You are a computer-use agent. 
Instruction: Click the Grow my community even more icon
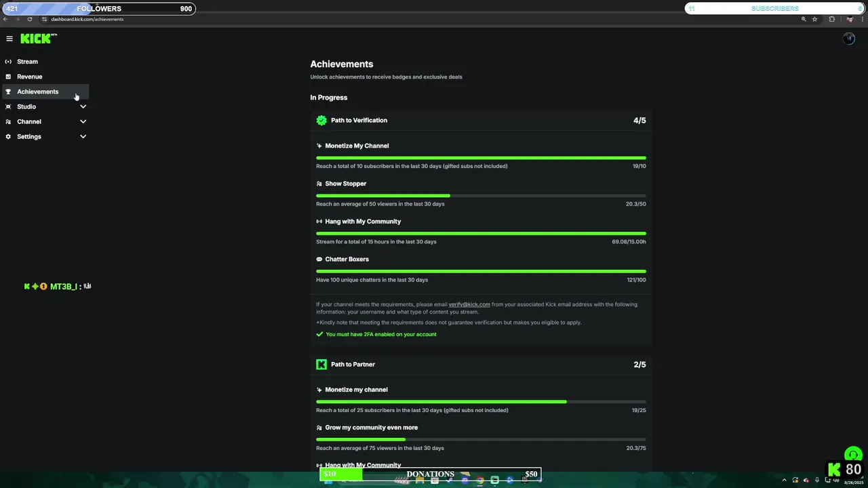(x=319, y=428)
